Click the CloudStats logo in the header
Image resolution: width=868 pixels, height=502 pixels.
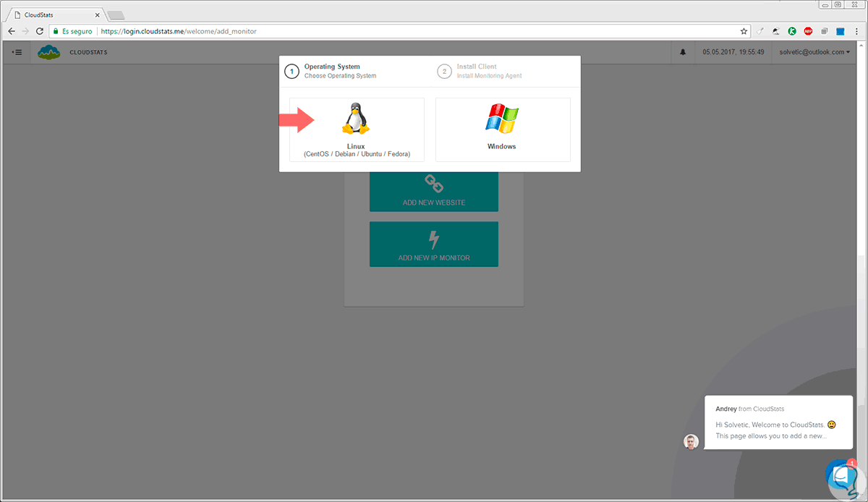click(x=49, y=52)
